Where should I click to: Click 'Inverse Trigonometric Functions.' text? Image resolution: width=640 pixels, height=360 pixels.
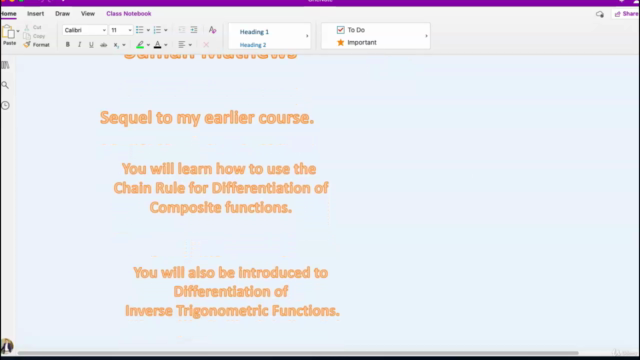[232, 311]
